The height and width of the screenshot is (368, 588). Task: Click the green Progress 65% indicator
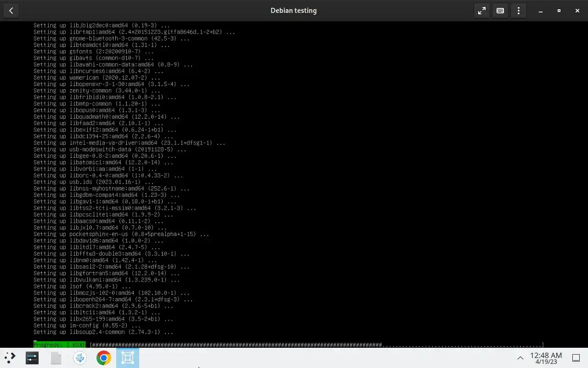(x=59, y=345)
